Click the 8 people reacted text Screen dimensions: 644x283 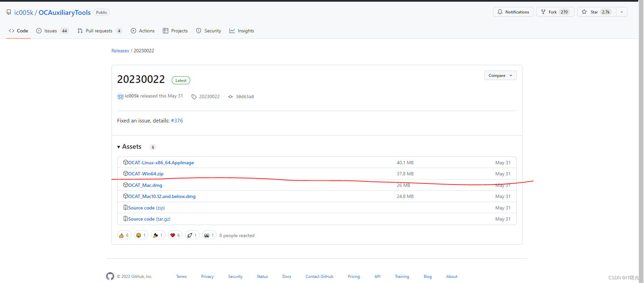237,235
